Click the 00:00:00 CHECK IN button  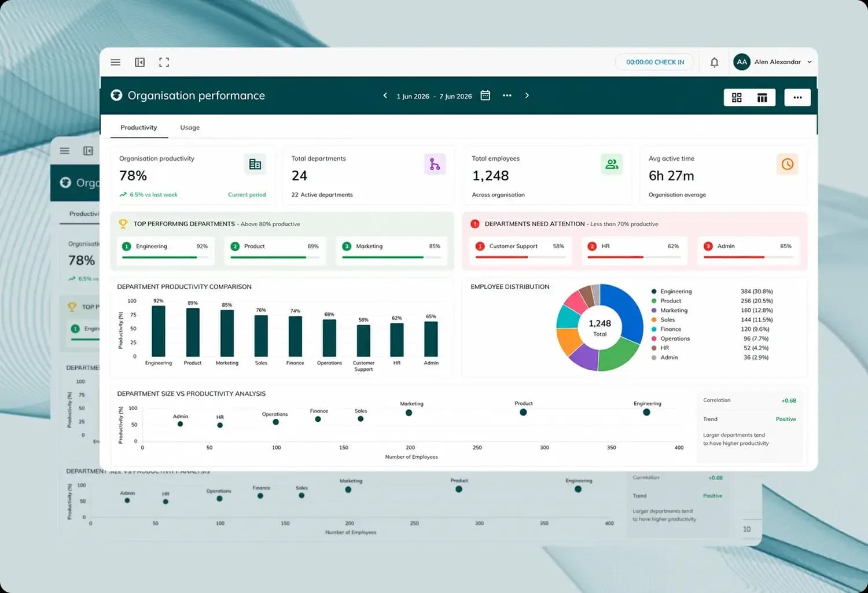click(655, 62)
